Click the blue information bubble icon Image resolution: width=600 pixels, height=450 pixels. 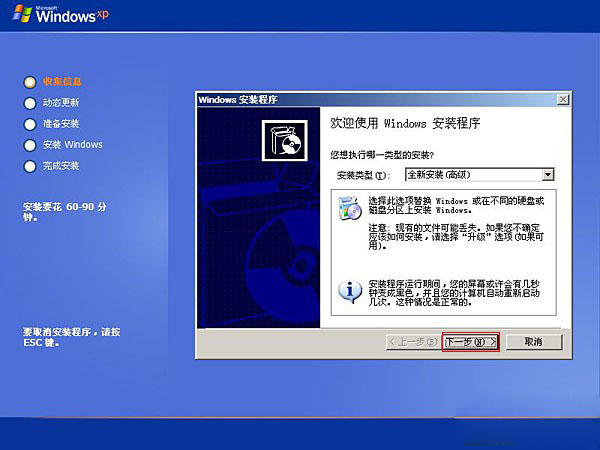pyautogui.click(x=350, y=292)
